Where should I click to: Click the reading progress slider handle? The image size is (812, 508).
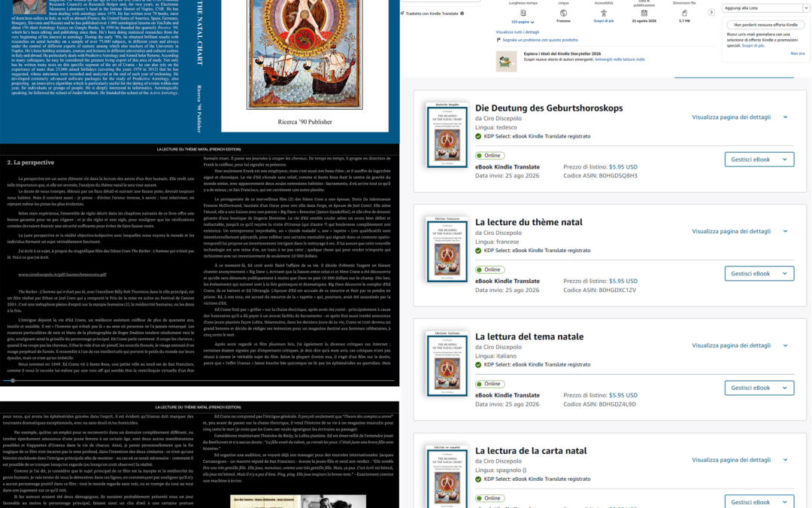pos(13,381)
